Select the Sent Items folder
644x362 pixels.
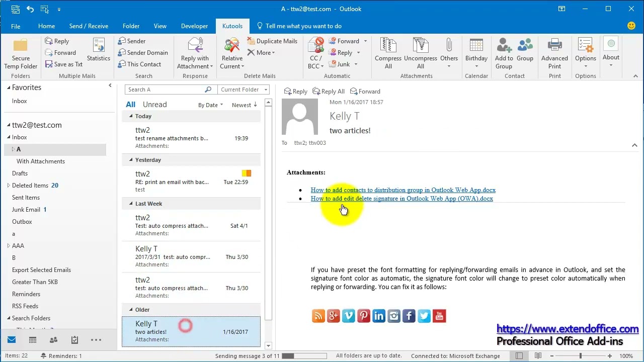(x=26, y=198)
